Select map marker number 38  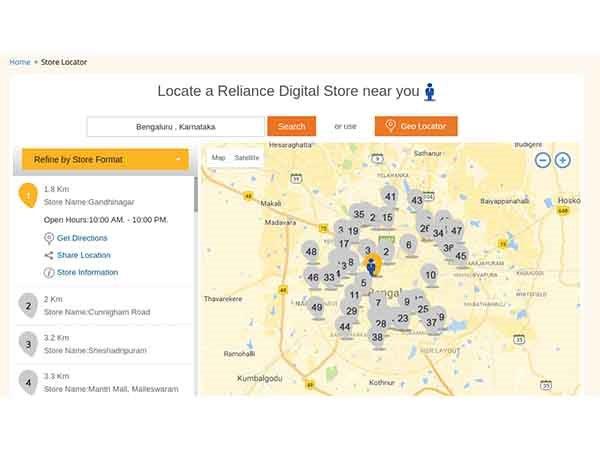pyautogui.click(x=377, y=337)
